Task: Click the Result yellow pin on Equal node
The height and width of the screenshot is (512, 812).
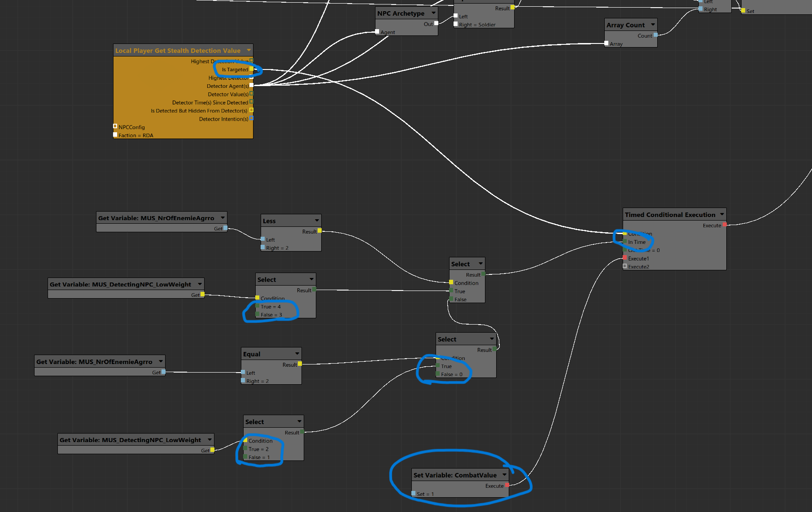Action: (300, 364)
